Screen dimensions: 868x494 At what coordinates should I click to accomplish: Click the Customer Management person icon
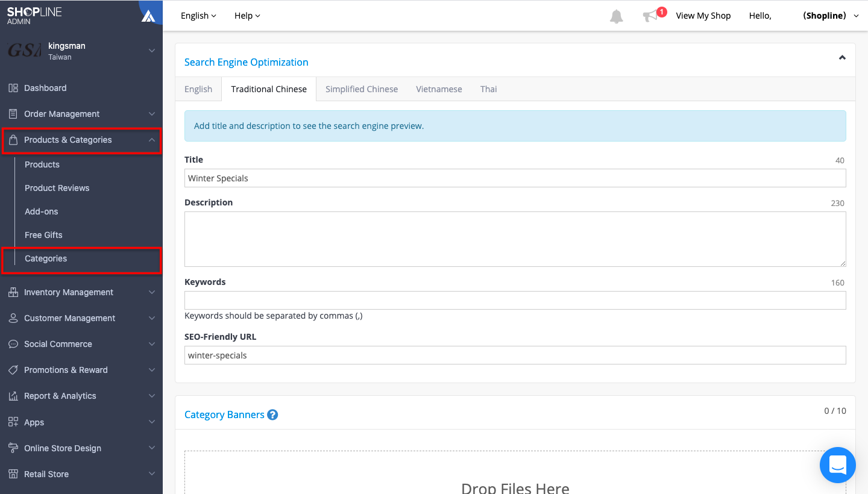coord(13,318)
